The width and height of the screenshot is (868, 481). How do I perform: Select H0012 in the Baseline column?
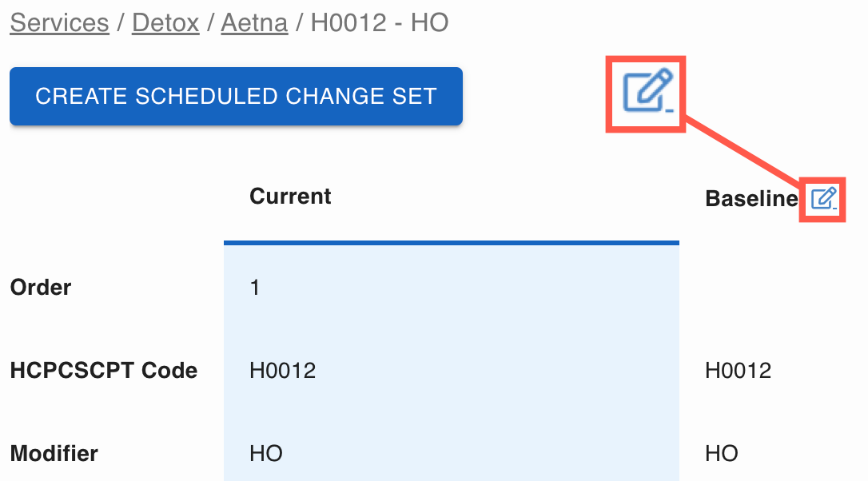tap(738, 371)
